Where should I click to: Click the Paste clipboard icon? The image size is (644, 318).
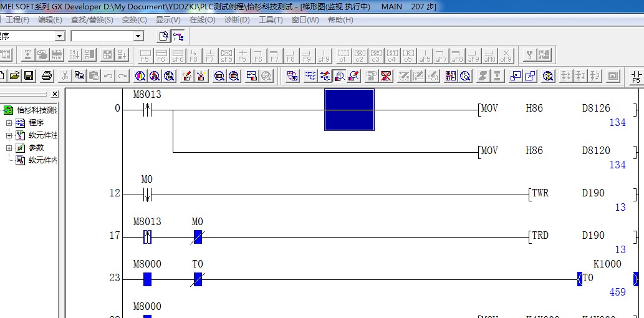tap(94, 75)
